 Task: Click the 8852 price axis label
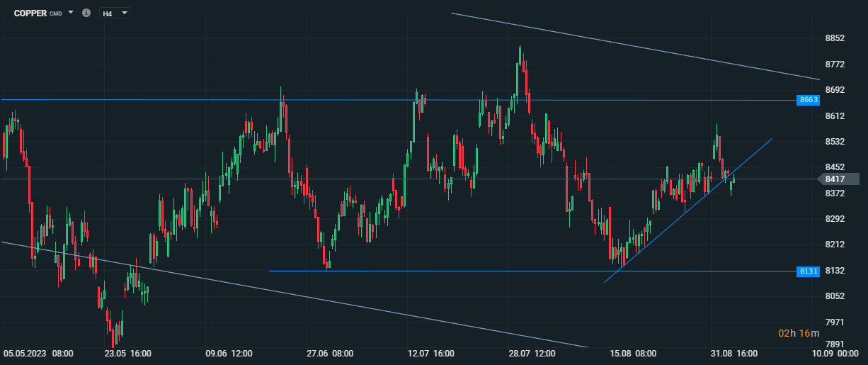835,38
